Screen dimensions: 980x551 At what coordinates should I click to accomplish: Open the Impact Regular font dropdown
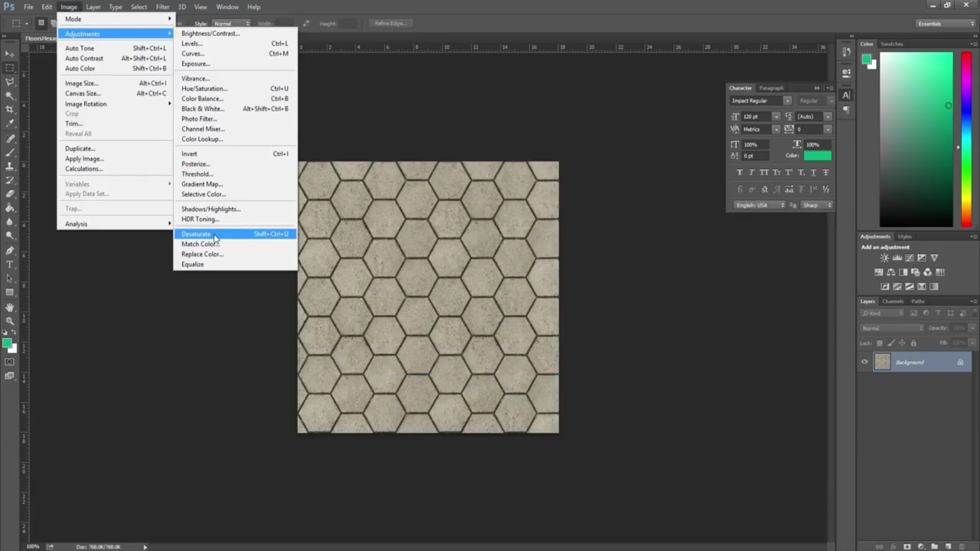(787, 101)
